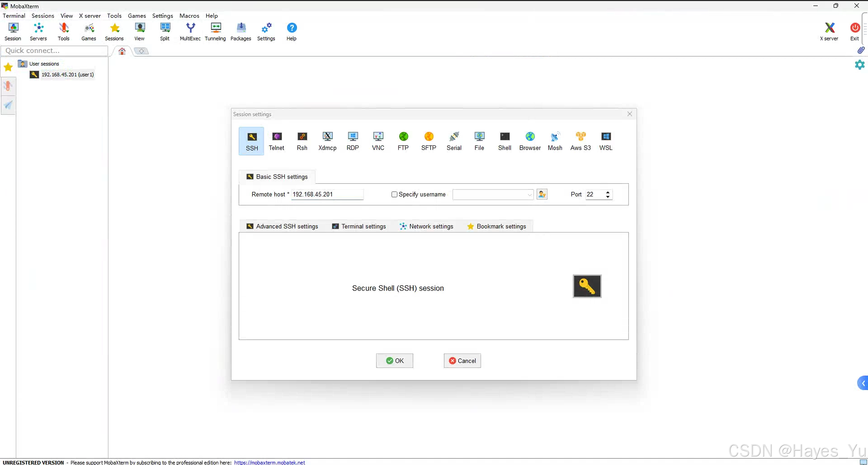Confirm session with the OK button
Viewport: 868px width, 465px height.
coord(394,361)
